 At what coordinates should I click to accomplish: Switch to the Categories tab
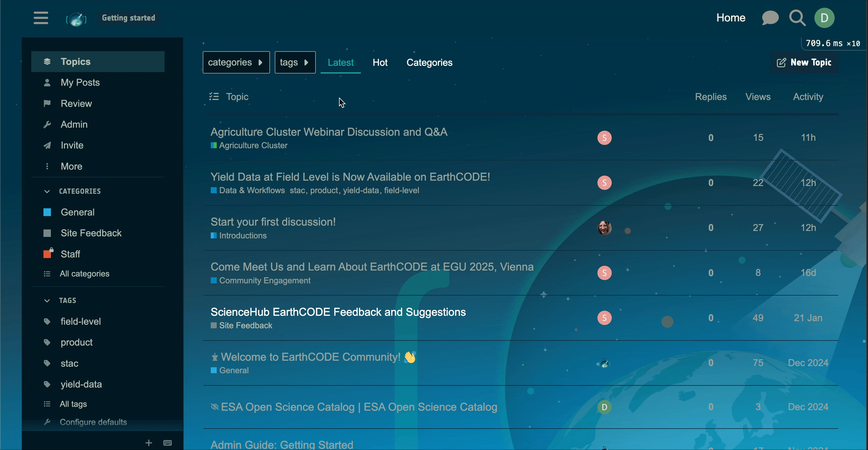[429, 63]
